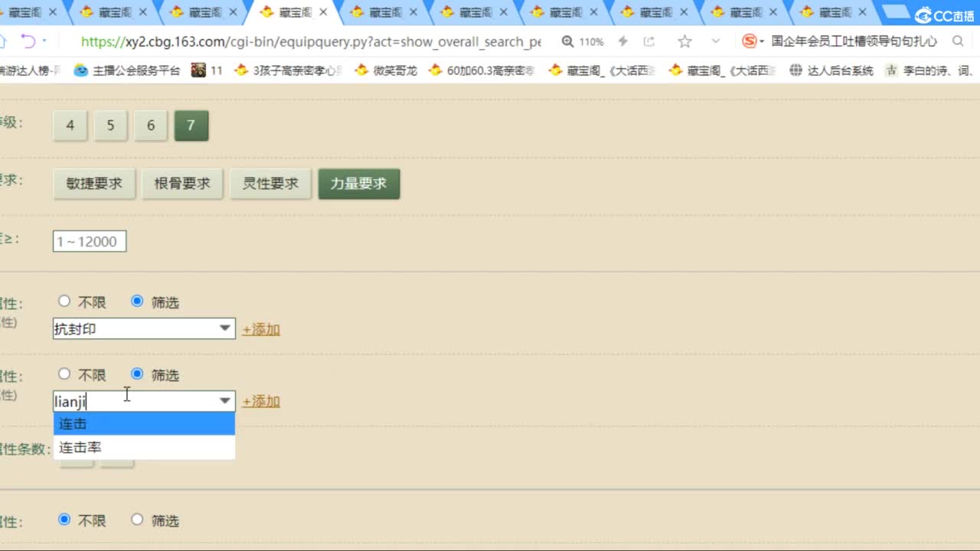Expand the chevron next to the star icon
The height and width of the screenshot is (551, 980).
(x=716, y=41)
